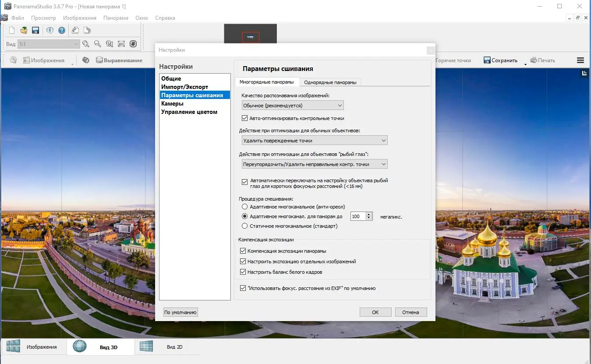Viewport: 591px width, 364px height.
Task: Switch to the Изображения tab at the bottom
Action: (x=34, y=347)
